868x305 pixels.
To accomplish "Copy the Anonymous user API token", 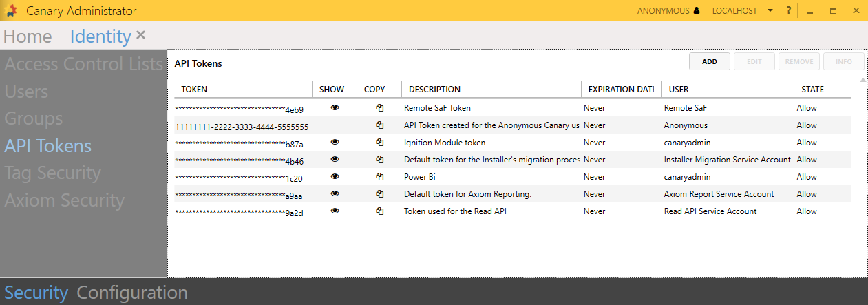I will click(379, 125).
